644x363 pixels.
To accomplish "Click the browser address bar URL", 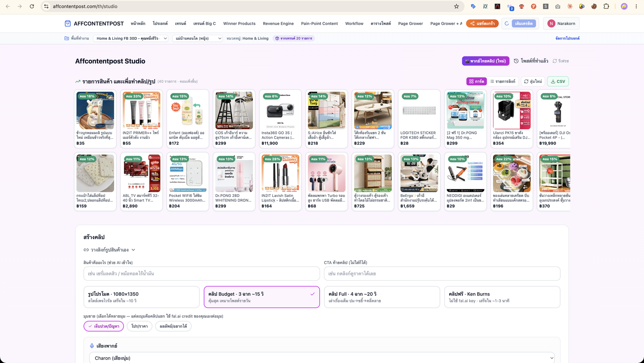I will pos(85,6).
